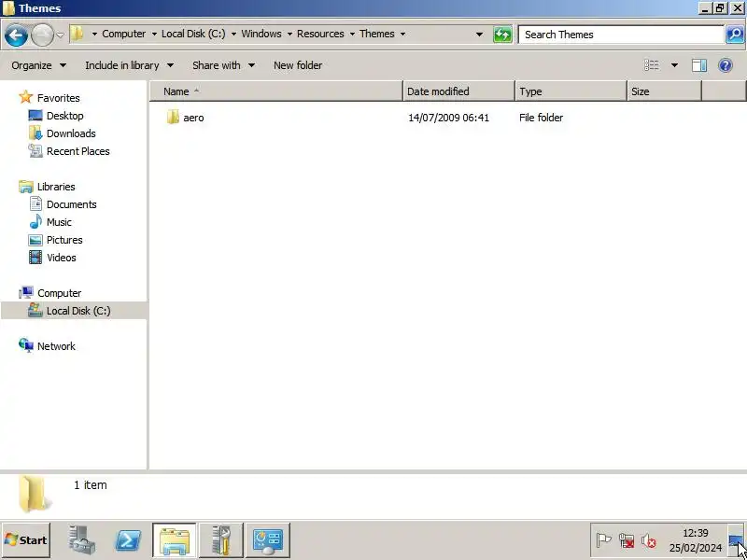Click the Start button
The image size is (747, 560).
click(x=26, y=540)
